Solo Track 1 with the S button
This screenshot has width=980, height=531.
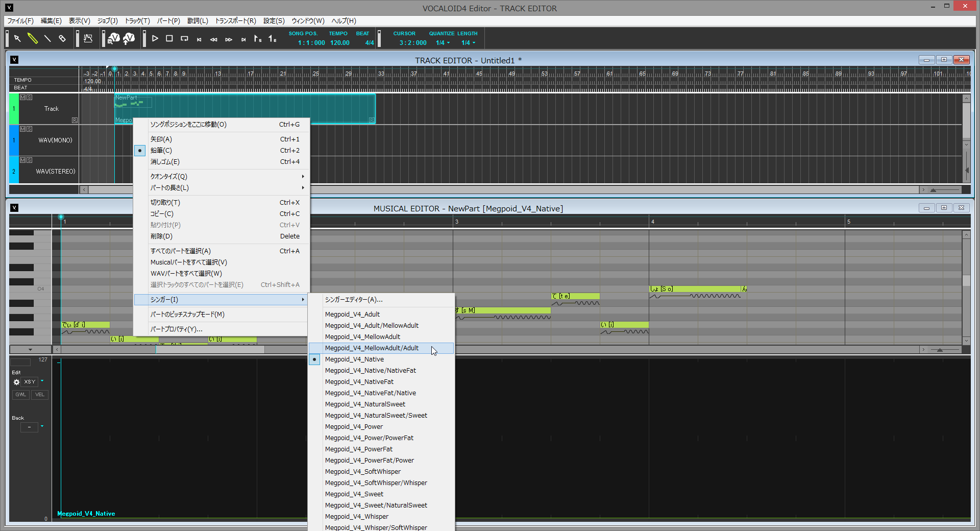(29, 97)
